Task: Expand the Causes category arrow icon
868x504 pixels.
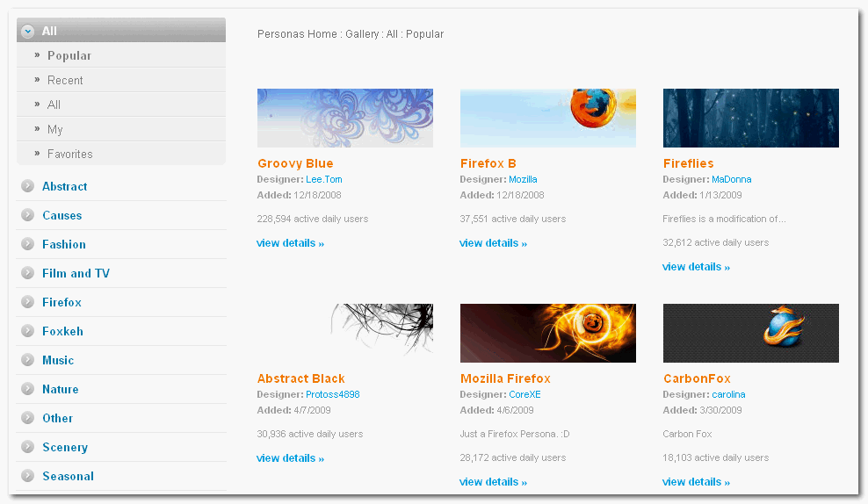Action: pos(28,215)
